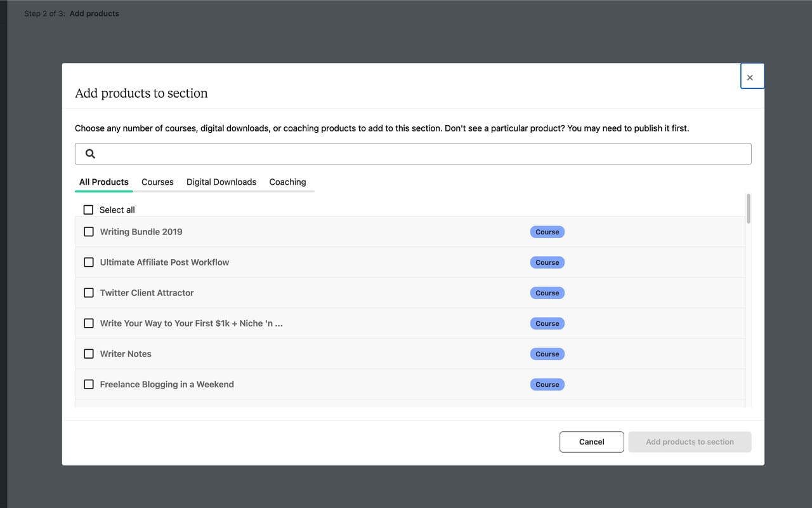Tick the Writing Bundle 2019 checkbox

[x=89, y=232]
